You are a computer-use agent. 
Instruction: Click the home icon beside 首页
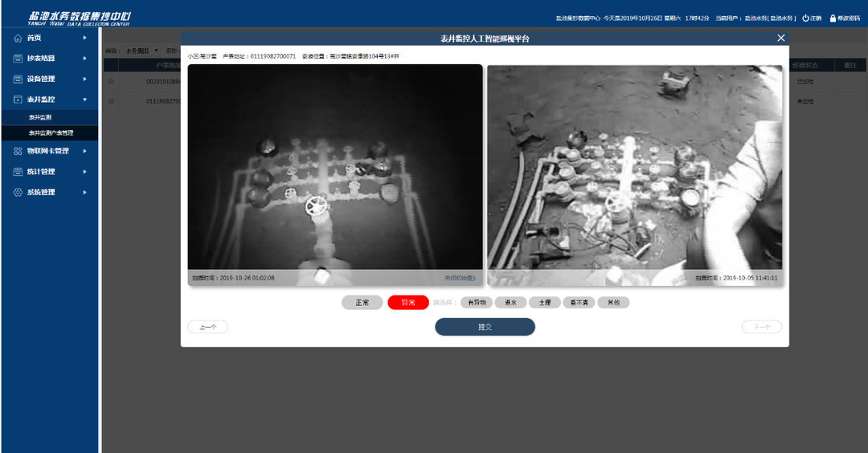(x=18, y=39)
